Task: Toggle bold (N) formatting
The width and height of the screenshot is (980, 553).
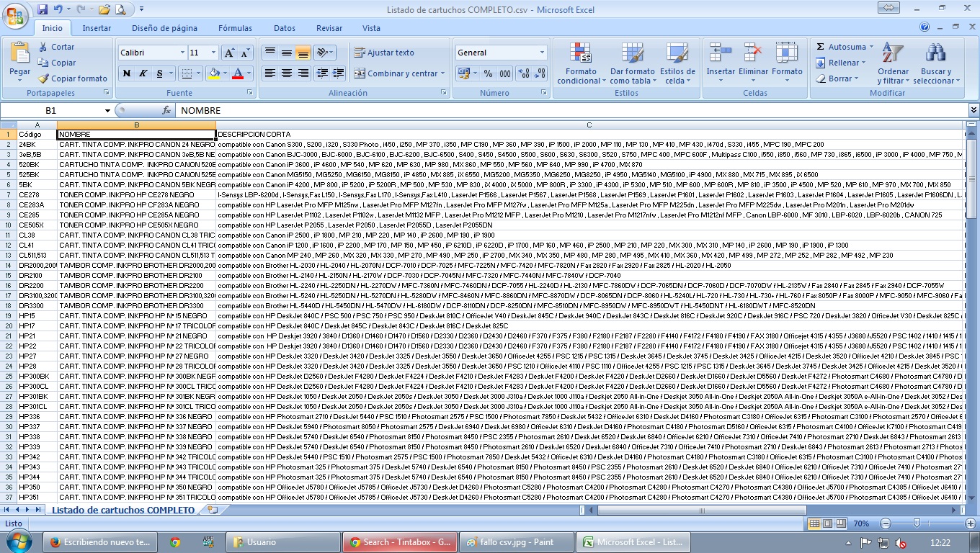Action: (x=127, y=73)
